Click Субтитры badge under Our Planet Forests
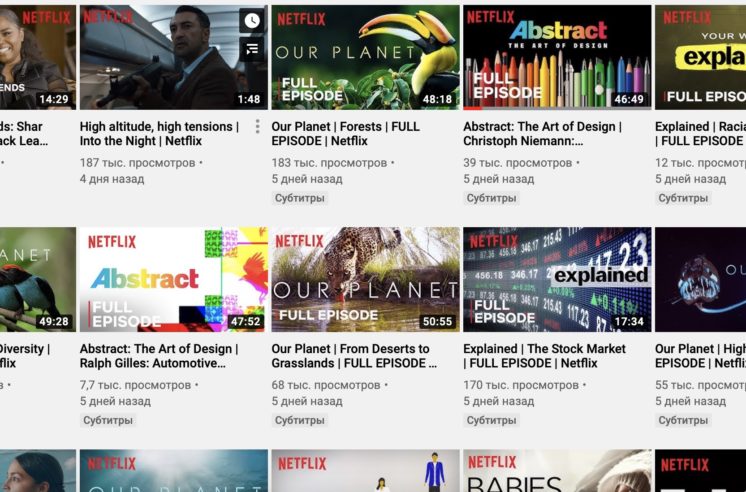Image resolution: width=746 pixels, height=492 pixels. [300, 198]
